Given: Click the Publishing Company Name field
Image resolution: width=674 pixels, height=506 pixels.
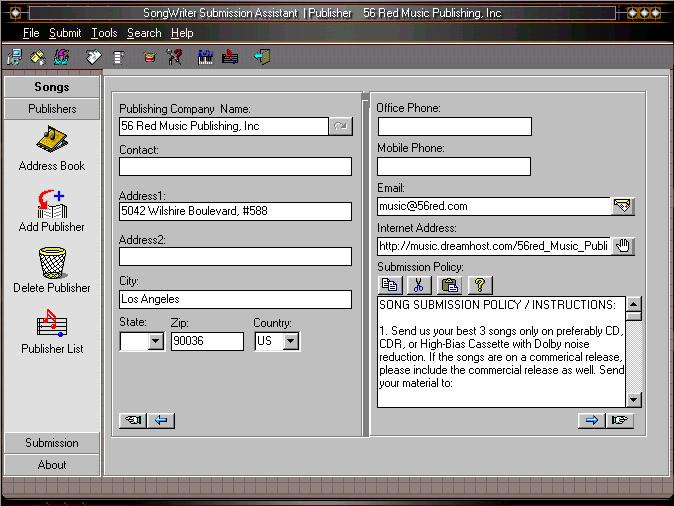Looking at the screenshot, I should pos(224,126).
